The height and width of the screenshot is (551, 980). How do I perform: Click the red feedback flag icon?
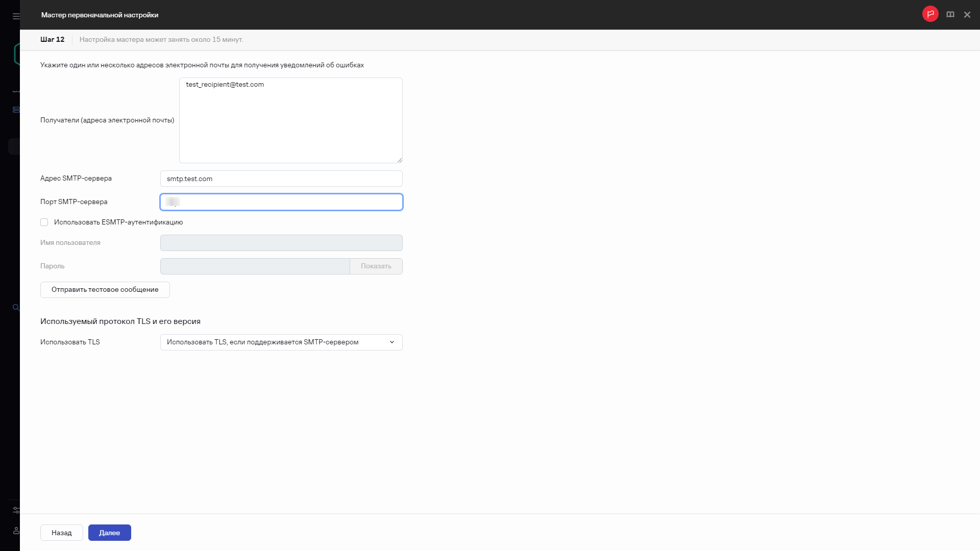pyautogui.click(x=930, y=14)
